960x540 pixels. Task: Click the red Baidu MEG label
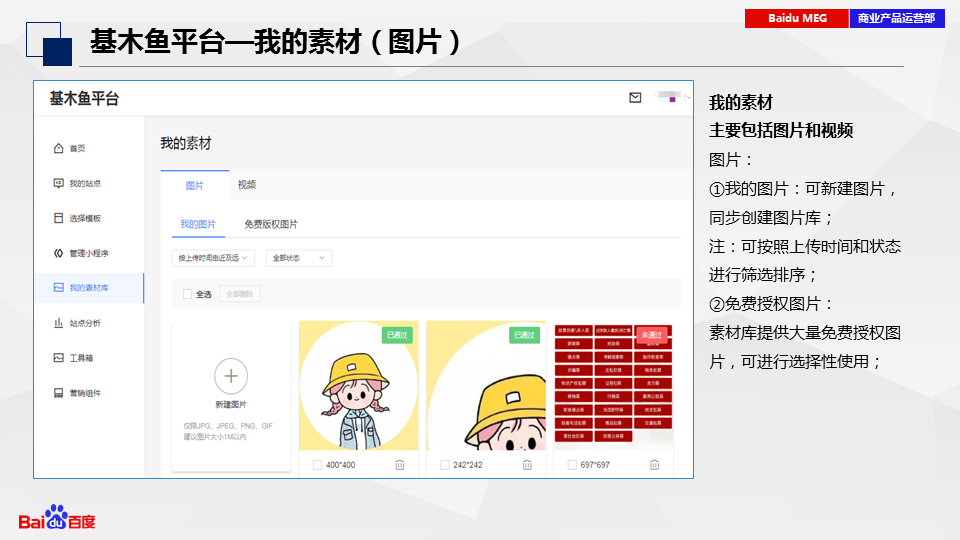coord(797,18)
